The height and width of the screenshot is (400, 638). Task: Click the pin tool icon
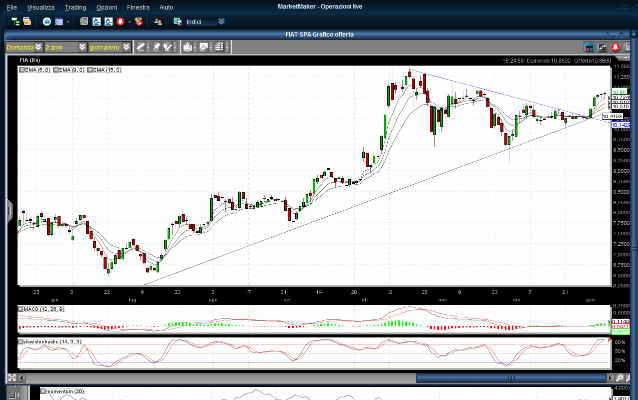coord(156,47)
